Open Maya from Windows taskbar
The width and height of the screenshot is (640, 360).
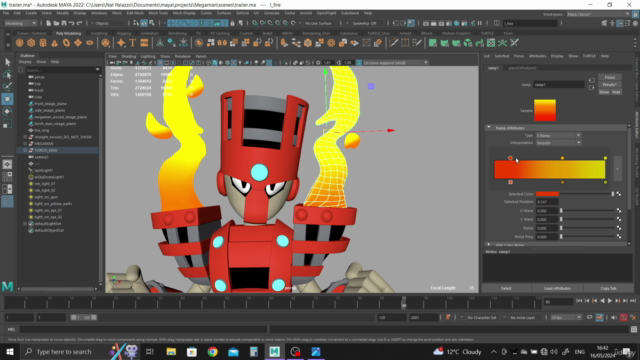tap(275, 351)
